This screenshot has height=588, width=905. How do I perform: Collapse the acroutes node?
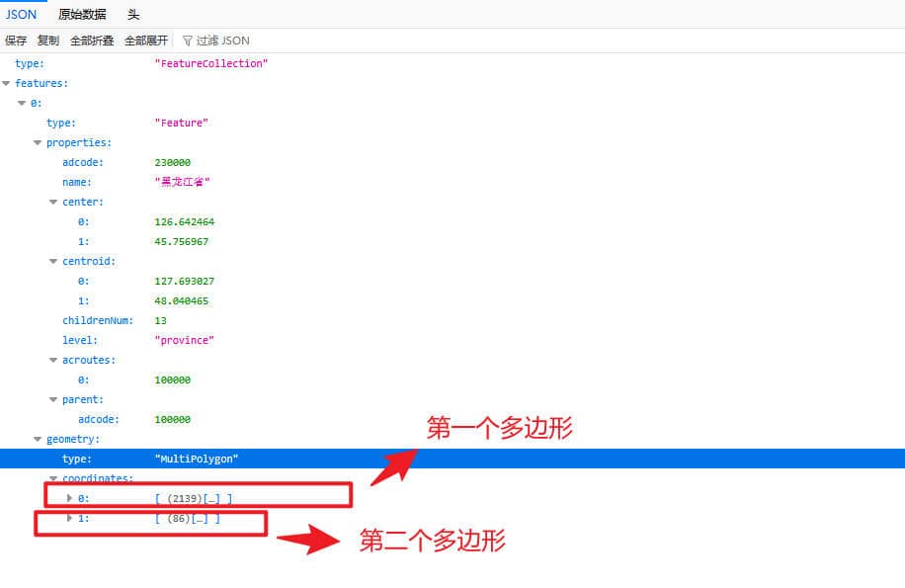tap(53, 361)
